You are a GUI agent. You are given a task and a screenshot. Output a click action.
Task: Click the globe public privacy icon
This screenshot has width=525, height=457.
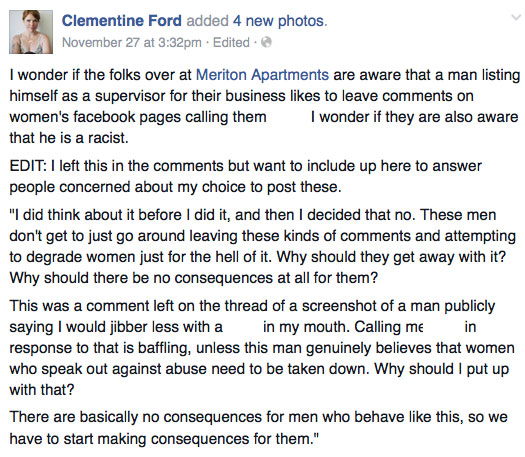tap(266, 42)
